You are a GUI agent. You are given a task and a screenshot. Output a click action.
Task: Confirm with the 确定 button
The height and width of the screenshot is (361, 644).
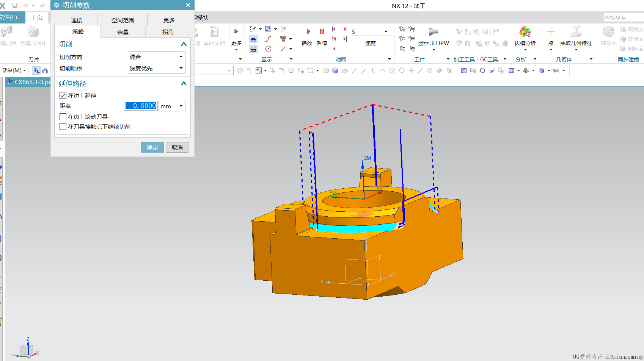click(x=152, y=147)
